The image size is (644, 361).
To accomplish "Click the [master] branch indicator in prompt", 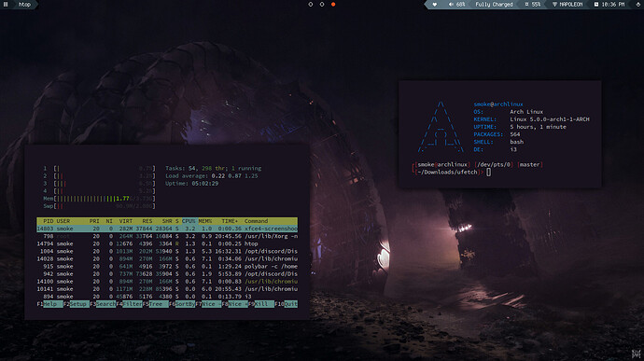I will 530,165.
